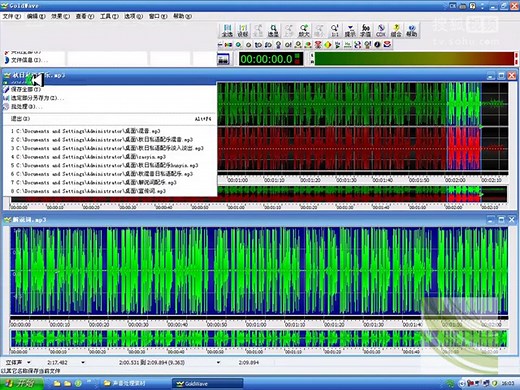Open the 编辑 (Edit) menu

(x=36, y=16)
